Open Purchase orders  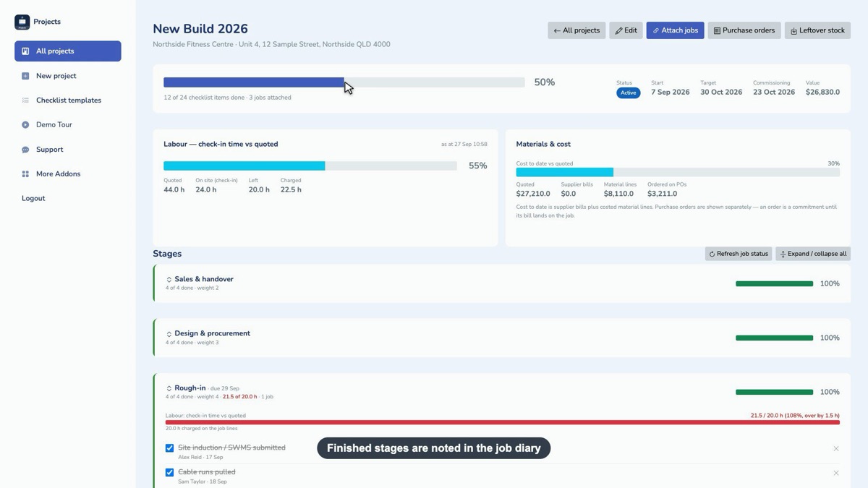(x=744, y=30)
